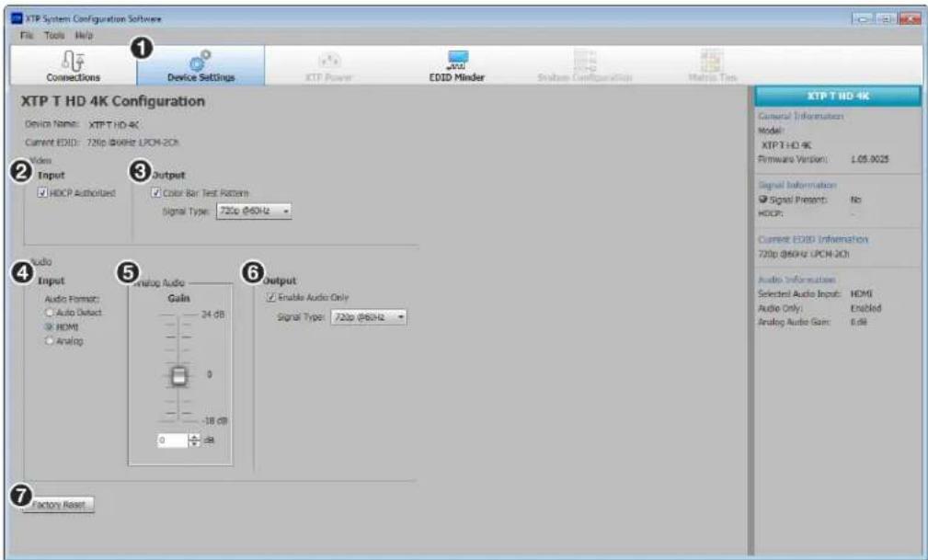Switch to the Device Settings tab
Screen dimensions: 928x560
[200, 65]
